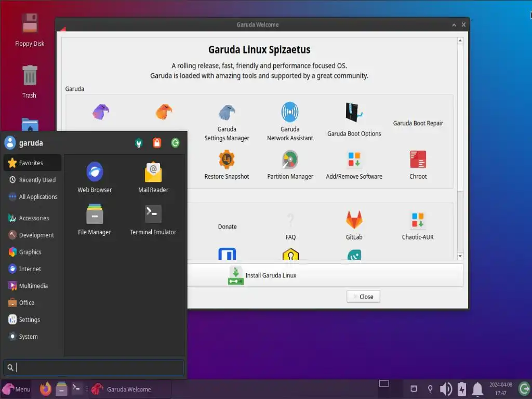Click the orange eagle icon in Garuda section

point(164,112)
